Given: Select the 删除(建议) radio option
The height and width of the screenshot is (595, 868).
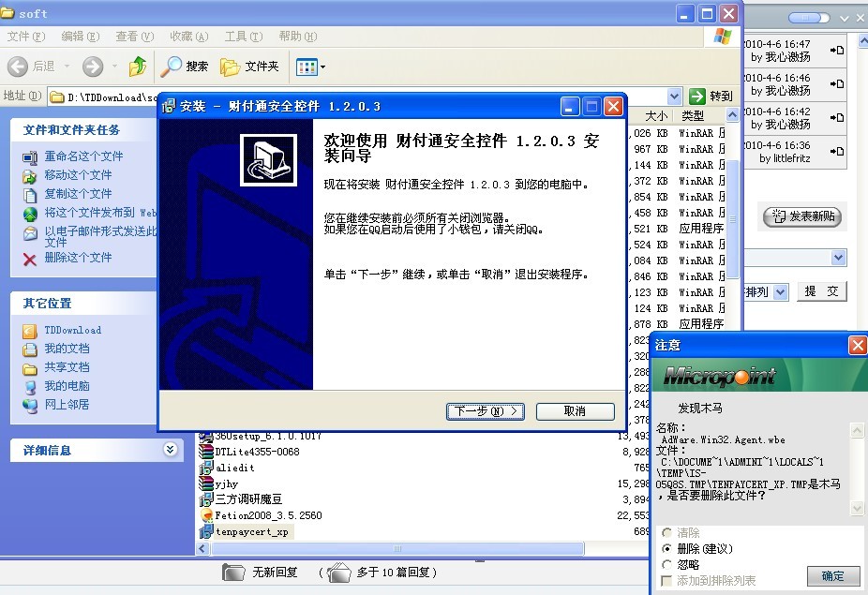Looking at the screenshot, I should pyautogui.click(x=667, y=548).
